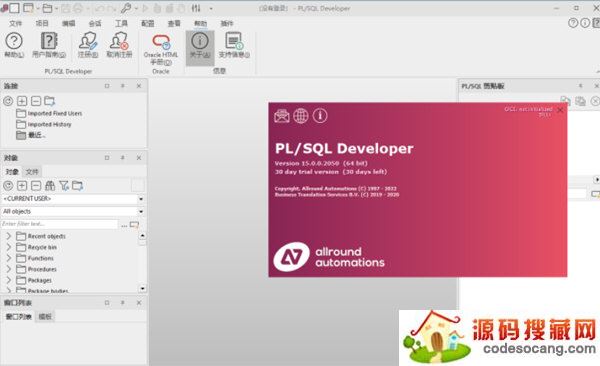Open the All objects dropdown
This screenshot has width=600, height=366.
point(141,211)
